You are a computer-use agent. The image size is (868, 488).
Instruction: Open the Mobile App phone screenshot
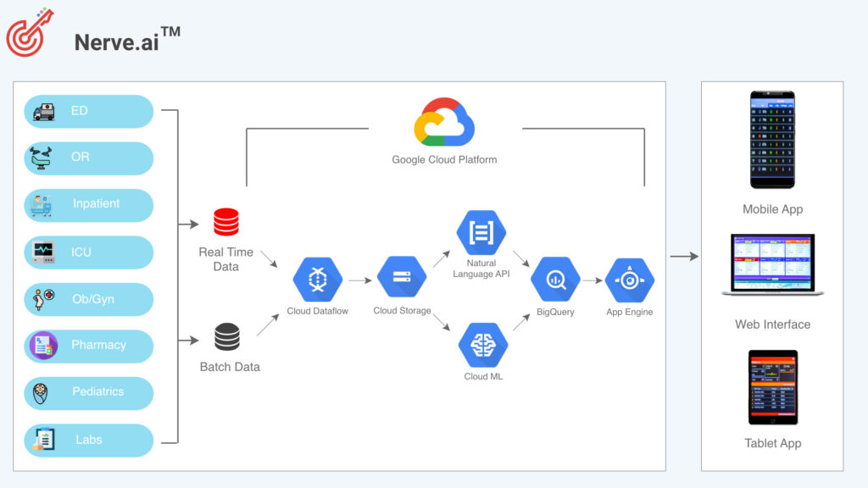772,140
